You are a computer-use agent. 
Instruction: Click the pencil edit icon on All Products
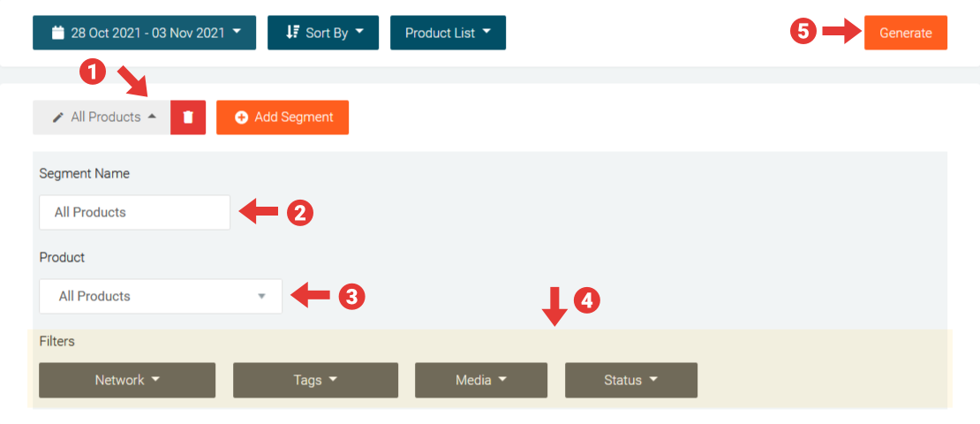point(58,117)
